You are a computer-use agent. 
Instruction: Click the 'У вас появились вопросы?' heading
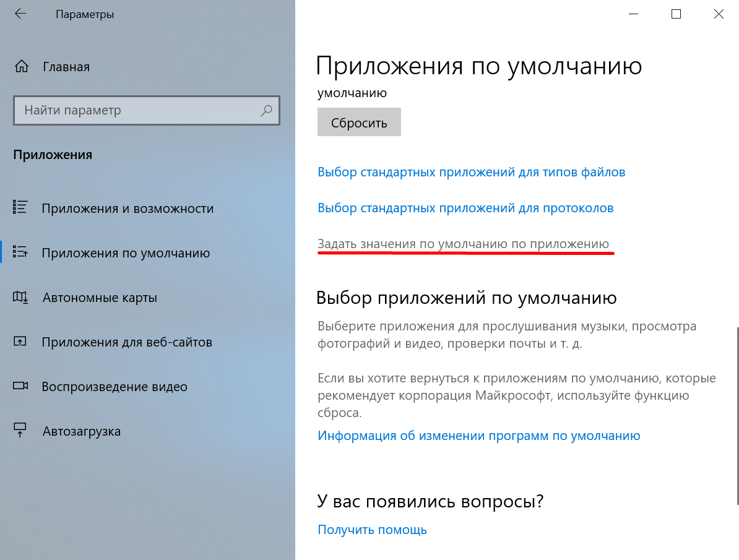[x=430, y=501]
